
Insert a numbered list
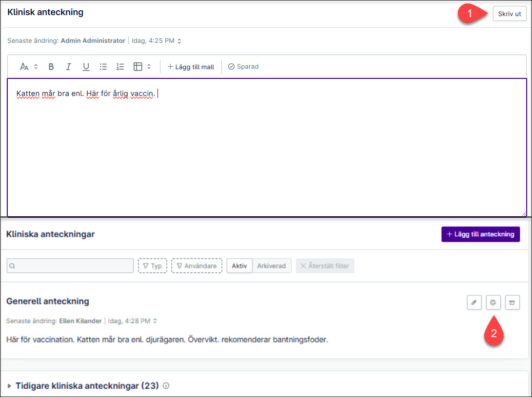120,67
